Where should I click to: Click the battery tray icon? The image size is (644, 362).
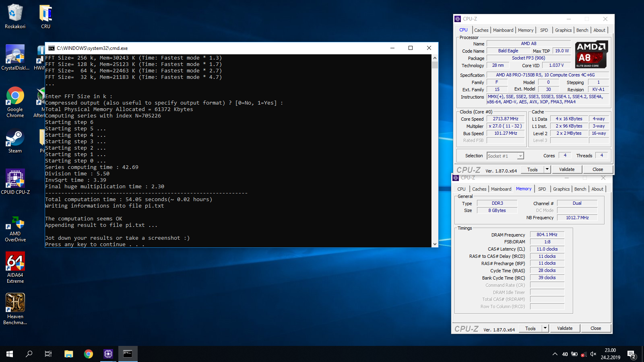574,354
